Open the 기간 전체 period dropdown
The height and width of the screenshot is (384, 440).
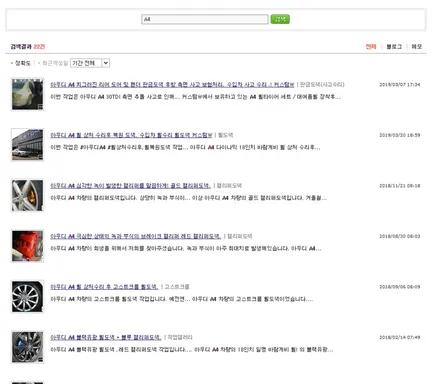tap(90, 63)
